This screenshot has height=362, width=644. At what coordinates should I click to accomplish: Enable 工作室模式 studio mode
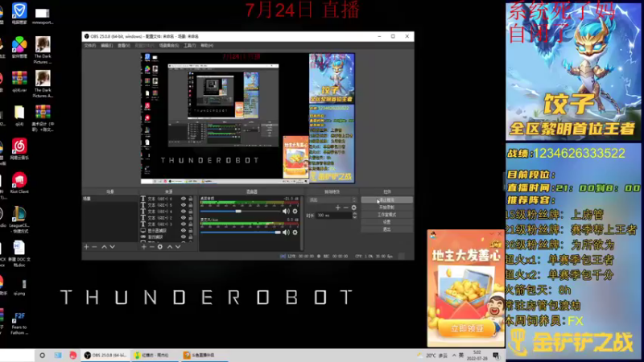pos(387,215)
